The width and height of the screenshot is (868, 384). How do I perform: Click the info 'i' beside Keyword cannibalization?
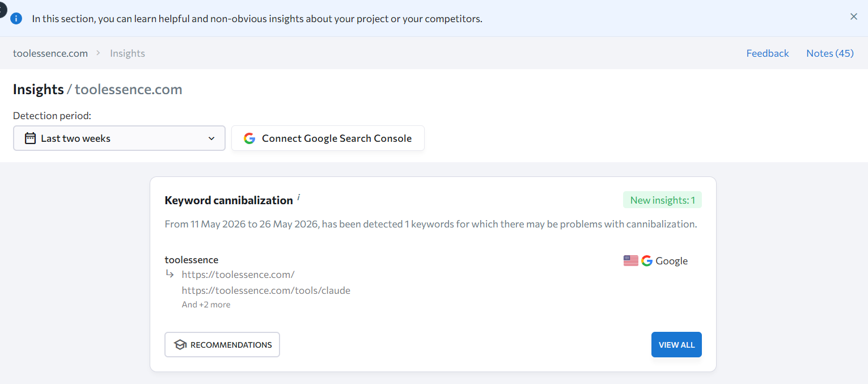click(x=299, y=197)
